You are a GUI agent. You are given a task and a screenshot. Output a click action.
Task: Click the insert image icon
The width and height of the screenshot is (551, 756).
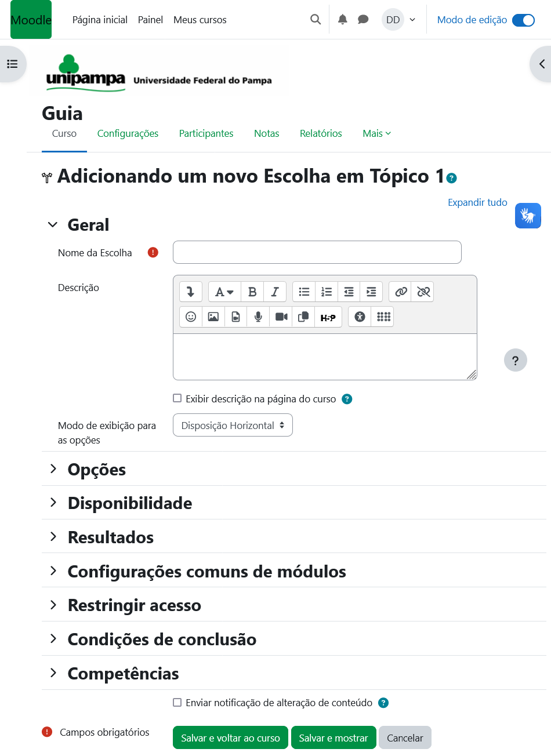[213, 317]
